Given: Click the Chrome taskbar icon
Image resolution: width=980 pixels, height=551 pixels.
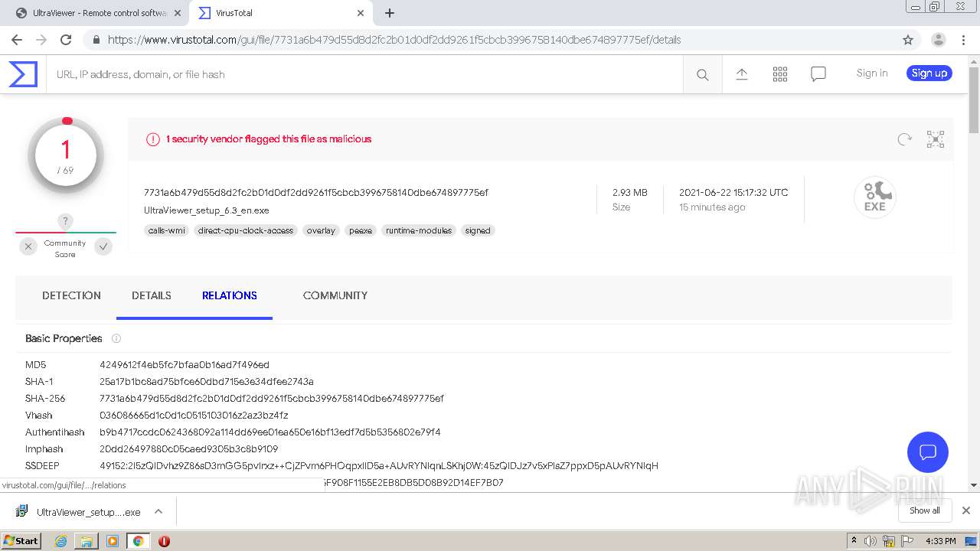Looking at the screenshot, I should click(138, 541).
